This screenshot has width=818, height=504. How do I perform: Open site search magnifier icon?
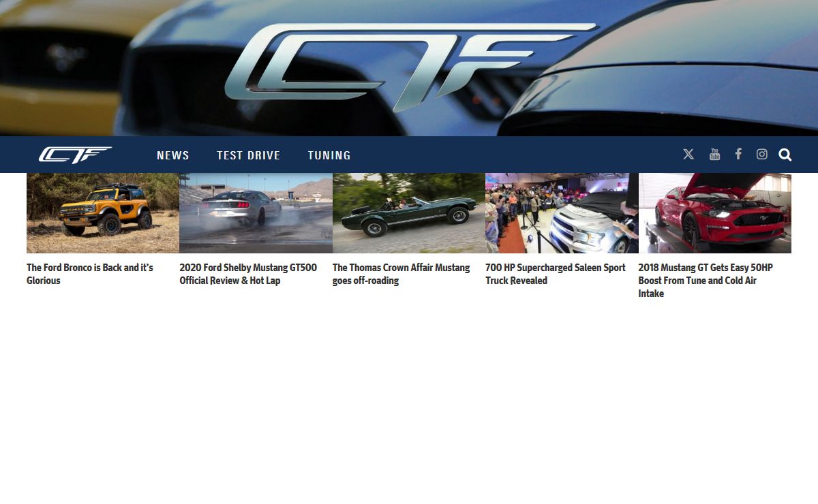click(x=785, y=155)
